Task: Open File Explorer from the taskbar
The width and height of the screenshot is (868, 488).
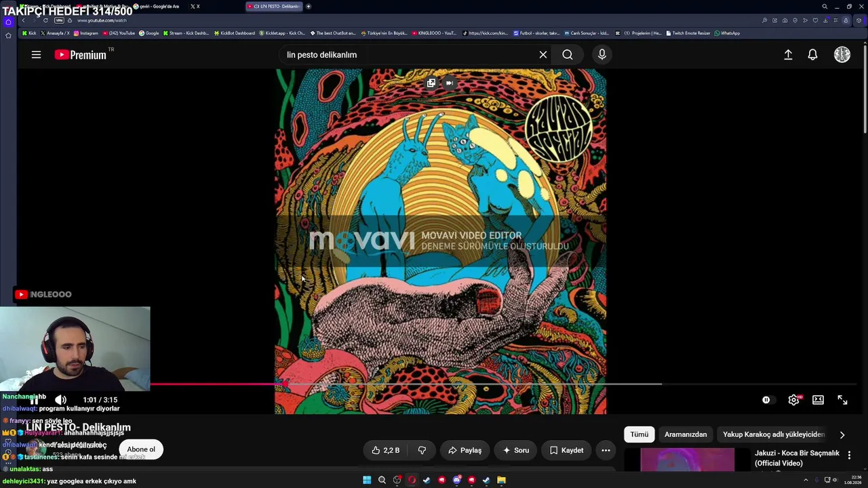Action: [501, 480]
